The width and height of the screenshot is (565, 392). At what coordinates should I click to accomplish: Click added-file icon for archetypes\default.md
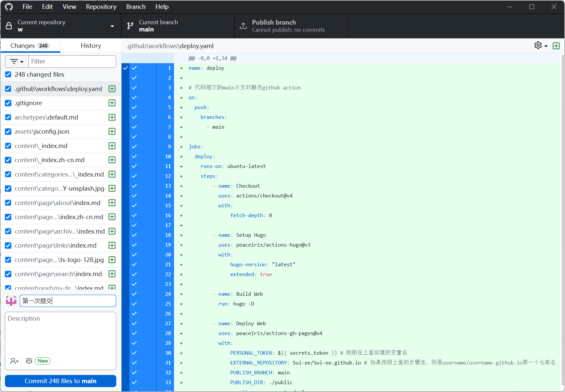[x=112, y=117]
